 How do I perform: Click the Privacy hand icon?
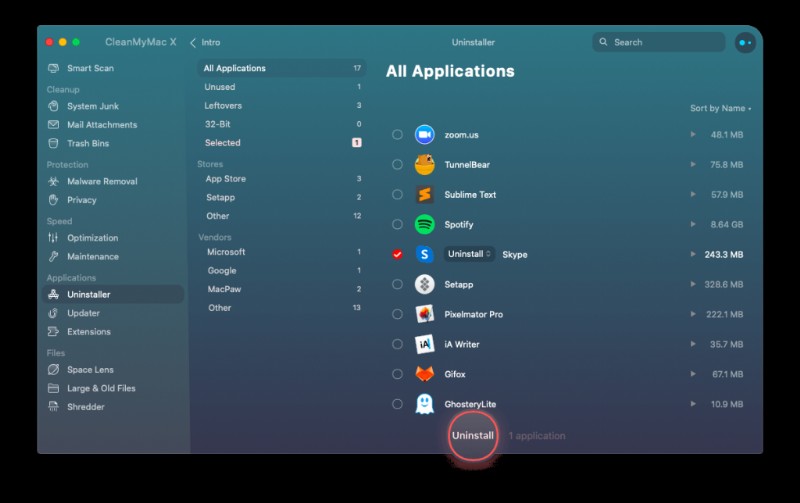(53, 200)
